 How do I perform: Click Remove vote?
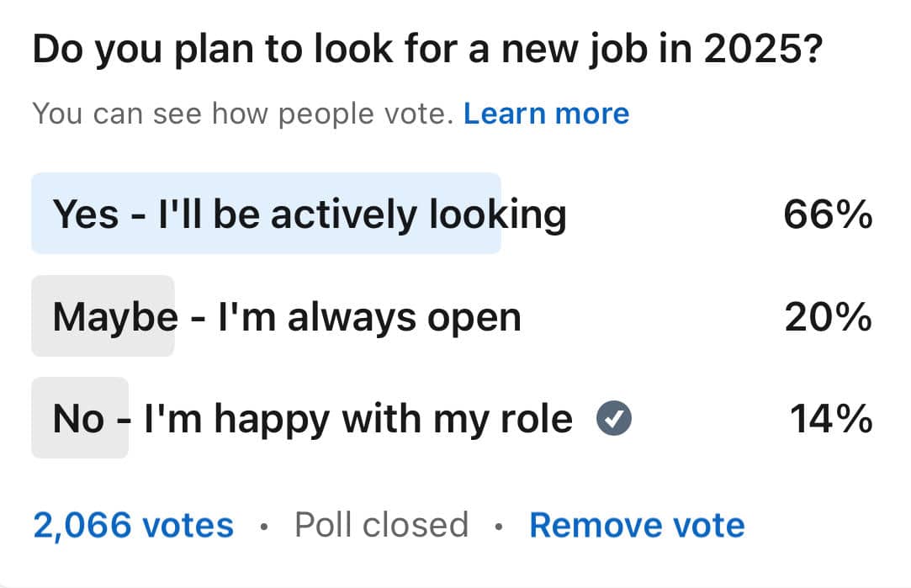(x=637, y=525)
